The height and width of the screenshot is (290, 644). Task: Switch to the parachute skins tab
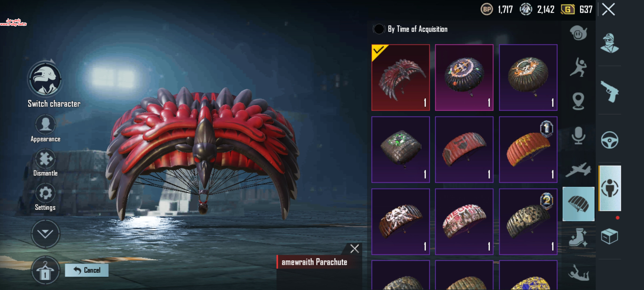(578, 204)
